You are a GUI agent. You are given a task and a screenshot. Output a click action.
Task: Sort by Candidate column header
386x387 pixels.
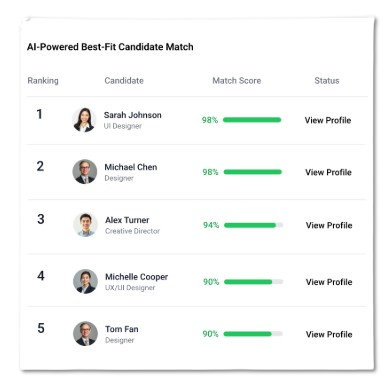point(124,81)
